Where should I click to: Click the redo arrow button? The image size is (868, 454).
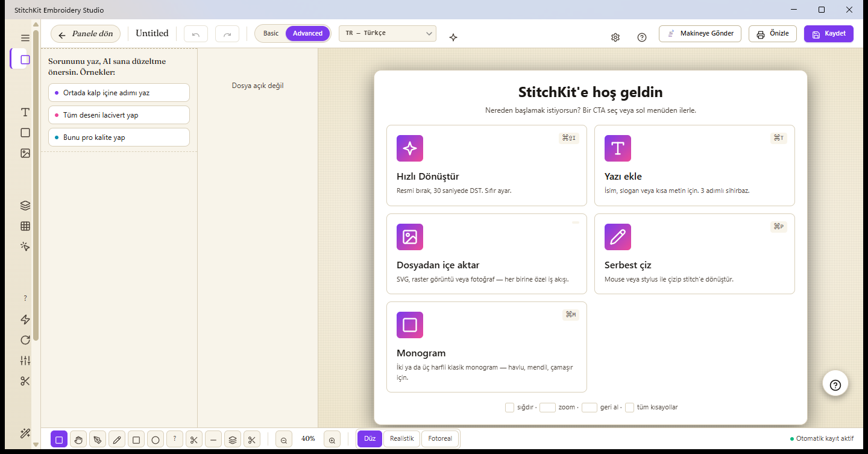[227, 34]
